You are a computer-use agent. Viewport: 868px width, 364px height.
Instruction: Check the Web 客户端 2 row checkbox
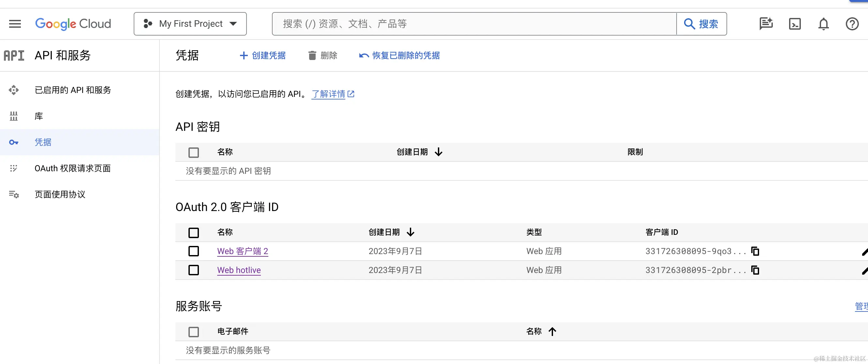193,251
